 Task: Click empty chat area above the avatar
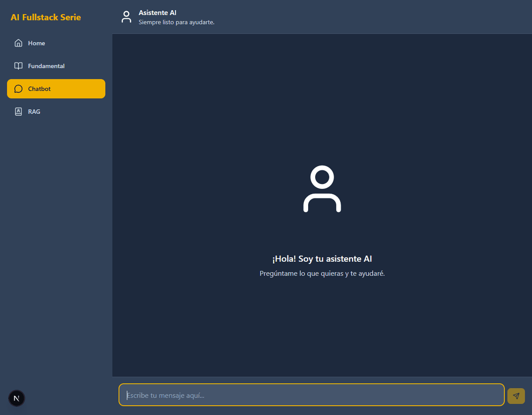tap(322, 98)
